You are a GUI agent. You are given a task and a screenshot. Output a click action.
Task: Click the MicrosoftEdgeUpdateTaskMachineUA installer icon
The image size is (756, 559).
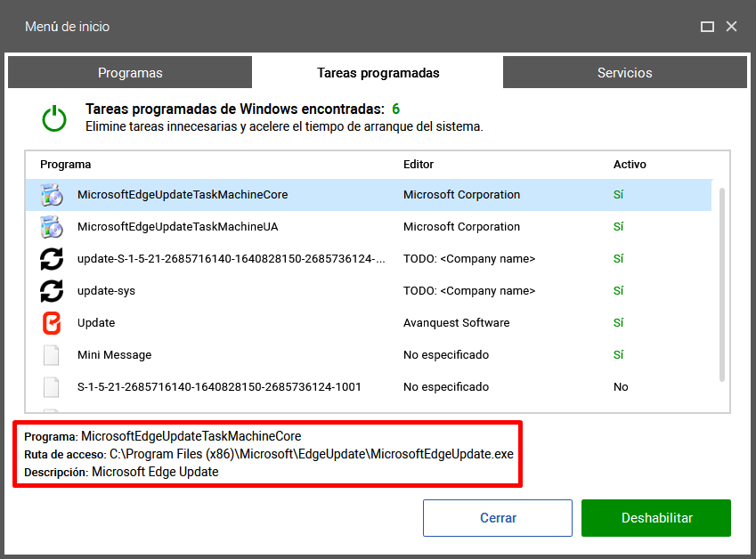[x=52, y=226]
